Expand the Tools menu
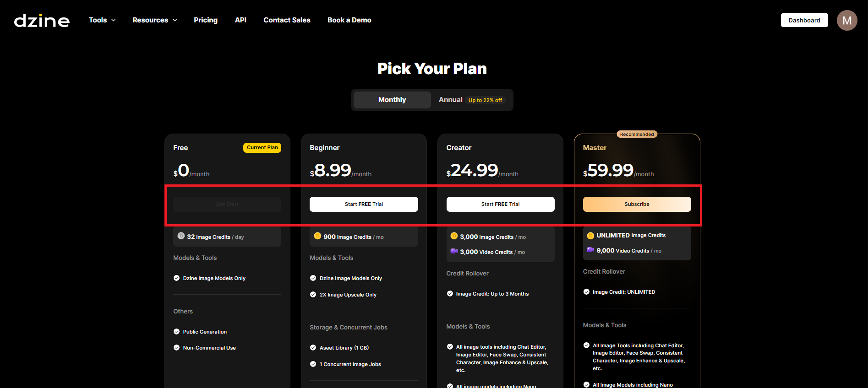 102,20
